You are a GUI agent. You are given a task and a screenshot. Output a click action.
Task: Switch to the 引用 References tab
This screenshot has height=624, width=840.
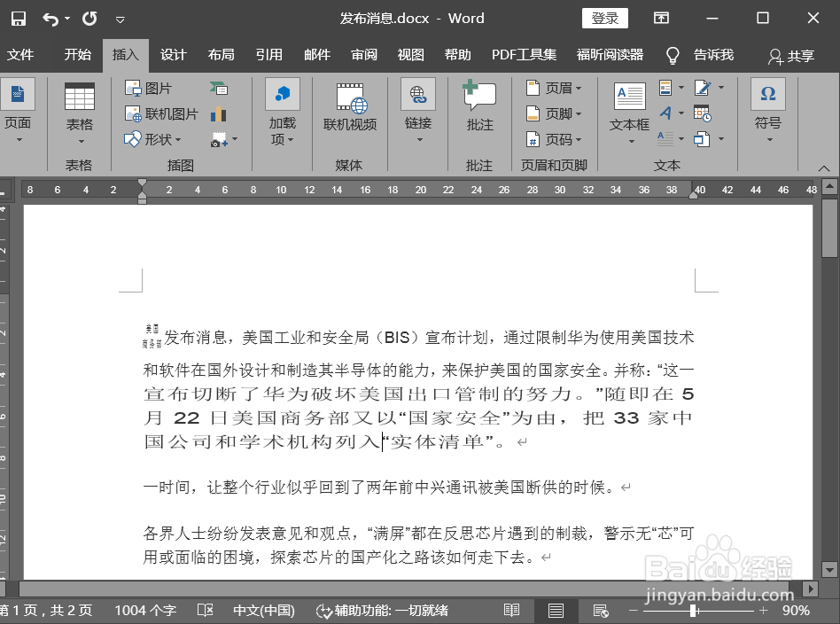268,55
